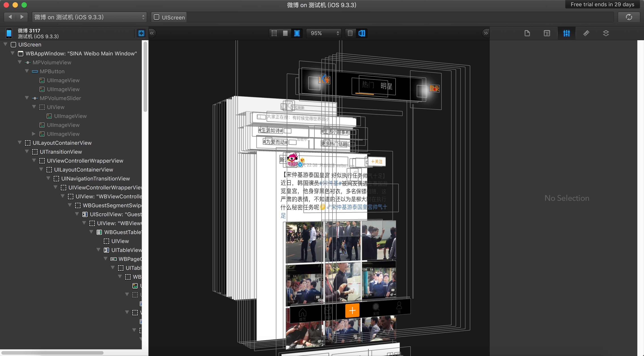Click the image icon of first UIImageView under MPButton
The image size is (644, 356).
(x=42, y=80)
